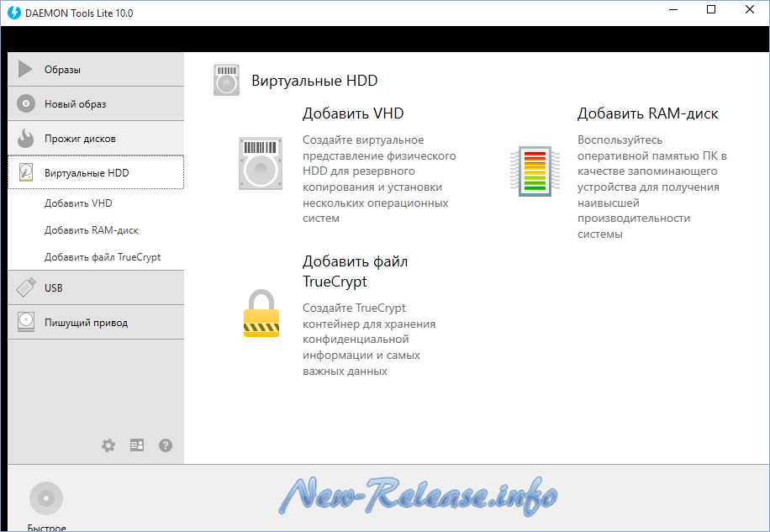This screenshot has width=770, height=532.
Task: Click the header Виртуальные HDD drive icon
Action: pos(226,80)
